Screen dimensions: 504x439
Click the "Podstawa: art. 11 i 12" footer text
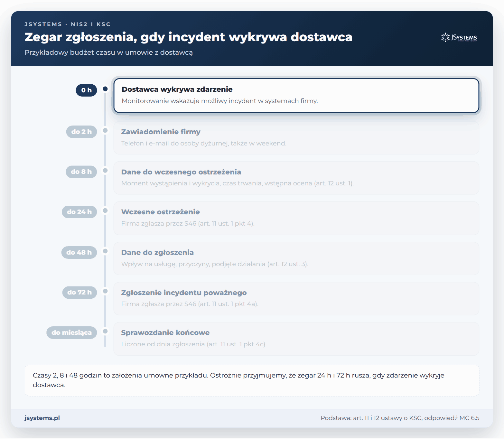pos(400,418)
